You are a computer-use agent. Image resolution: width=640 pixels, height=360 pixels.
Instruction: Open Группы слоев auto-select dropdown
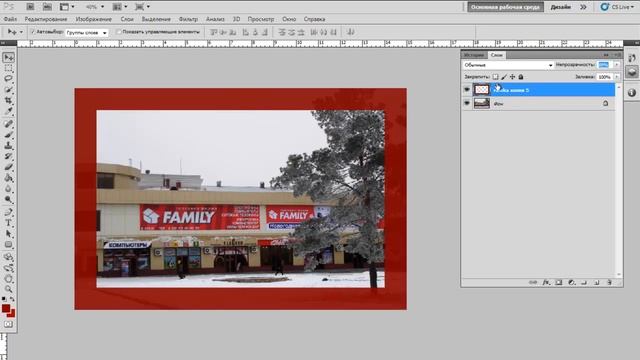pos(87,32)
